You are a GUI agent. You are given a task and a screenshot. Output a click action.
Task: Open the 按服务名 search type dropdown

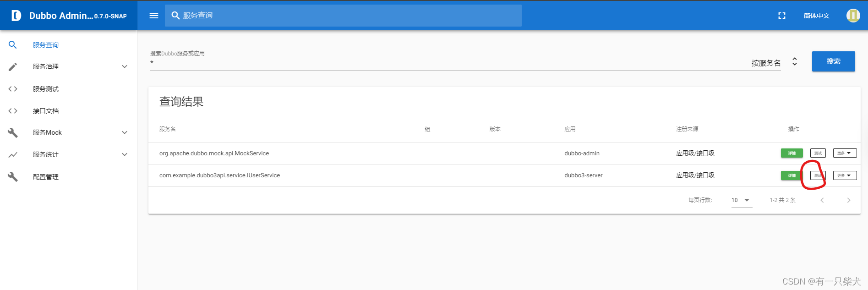click(795, 62)
